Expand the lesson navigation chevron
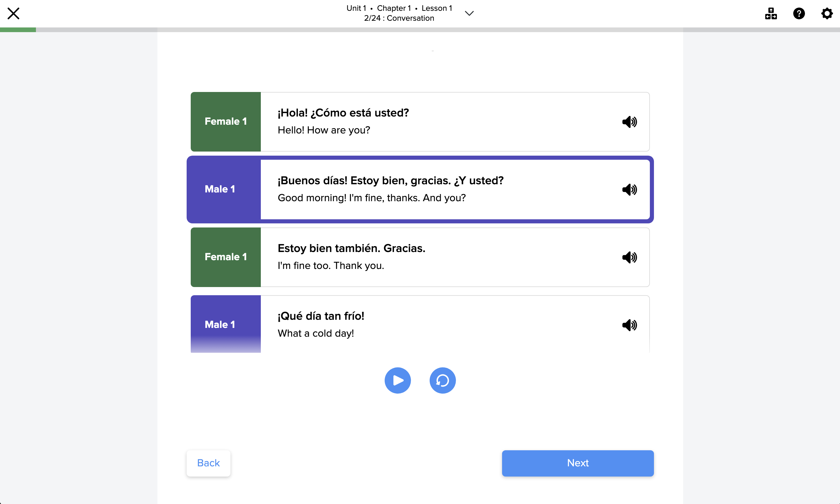Viewport: 840px width, 504px height. click(469, 13)
